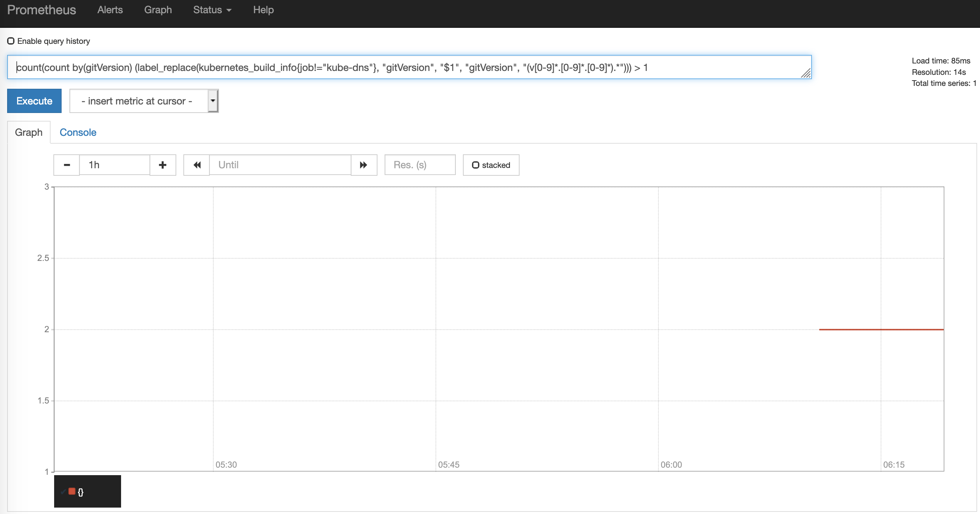Click the Execute button
The height and width of the screenshot is (514, 980).
(x=34, y=101)
